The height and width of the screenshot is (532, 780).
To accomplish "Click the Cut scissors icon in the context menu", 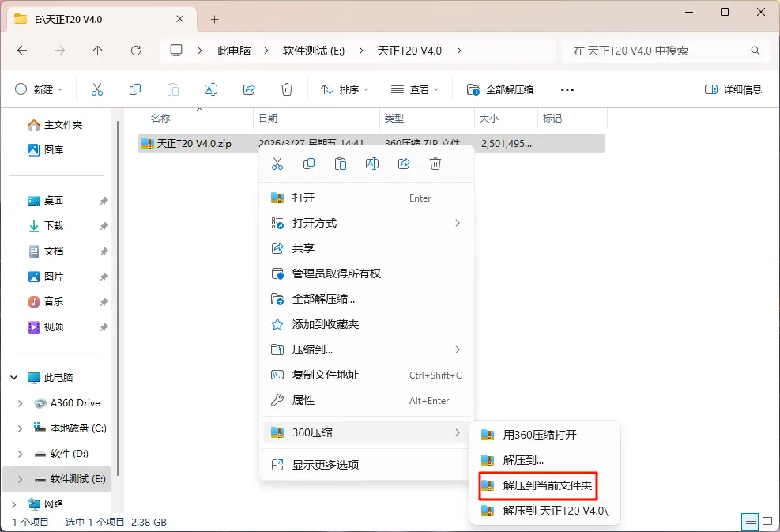I will pos(277,164).
